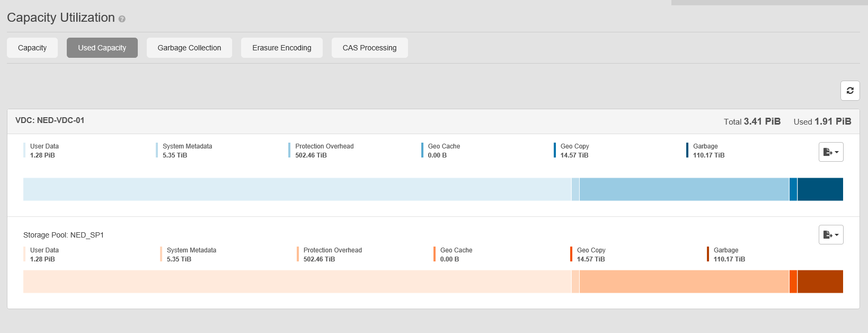This screenshot has width=868, height=333.
Task: Click the dark blue Garbage bar segment
Action: [x=820, y=189]
